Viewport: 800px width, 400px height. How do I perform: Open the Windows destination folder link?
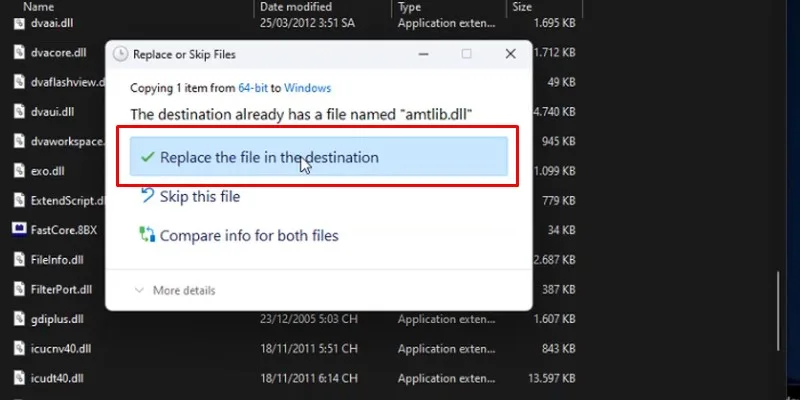coord(306,89)
